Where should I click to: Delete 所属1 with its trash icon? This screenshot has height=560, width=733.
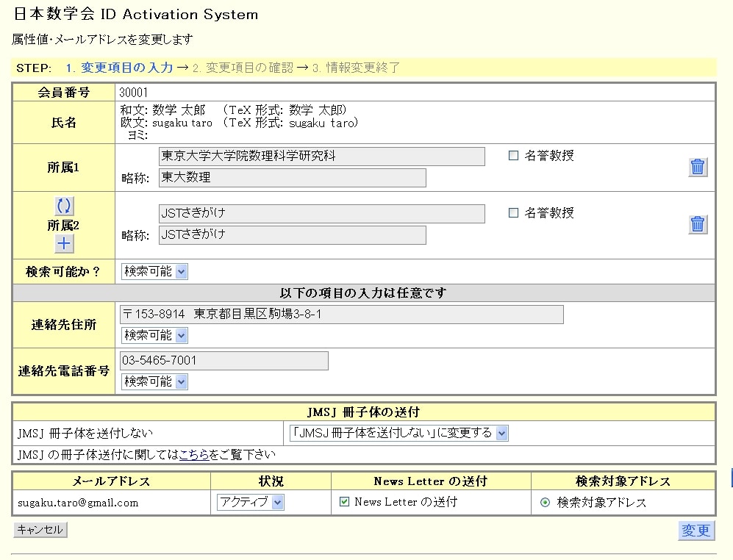tap(697, 167)
